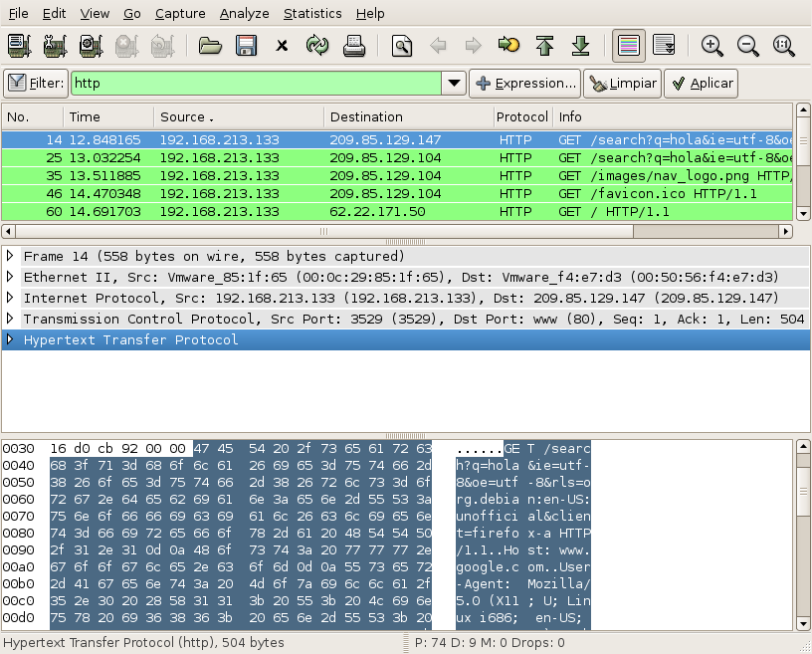This screenshot has height=654, width=812.
Task: Open the Expression... dialog button
Action: pyautogui.click(x=525, y=84)
